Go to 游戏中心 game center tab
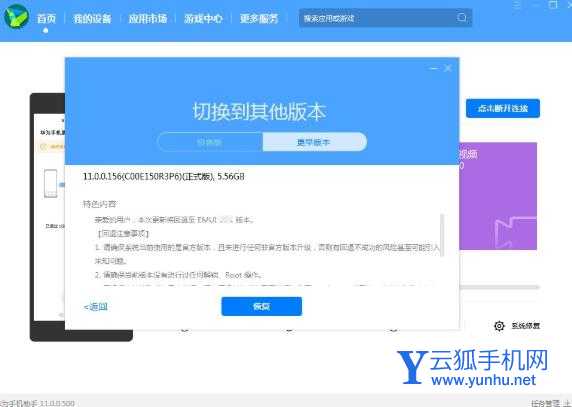The width and height of the screenshot is (572, 407). pyautogui.click(x=203, y=19)
